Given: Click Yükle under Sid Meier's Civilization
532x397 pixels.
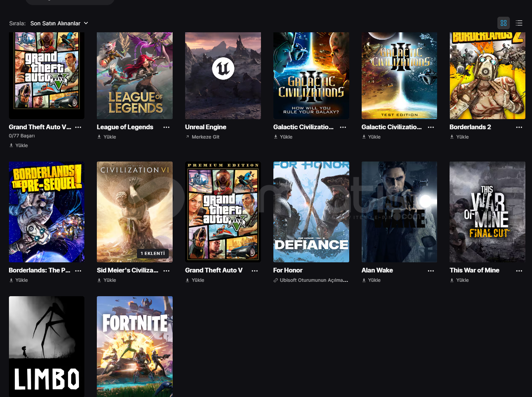Looking at the screenshot, I should 107,280.
